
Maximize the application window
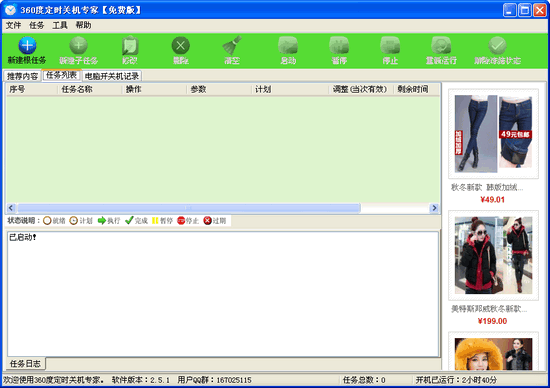(525, 10)
